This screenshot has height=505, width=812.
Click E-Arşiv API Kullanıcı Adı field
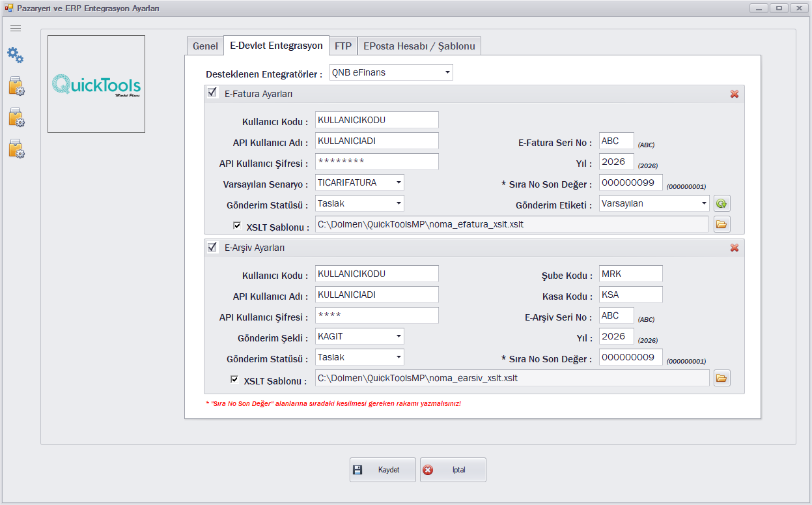[x=377, y=295]
